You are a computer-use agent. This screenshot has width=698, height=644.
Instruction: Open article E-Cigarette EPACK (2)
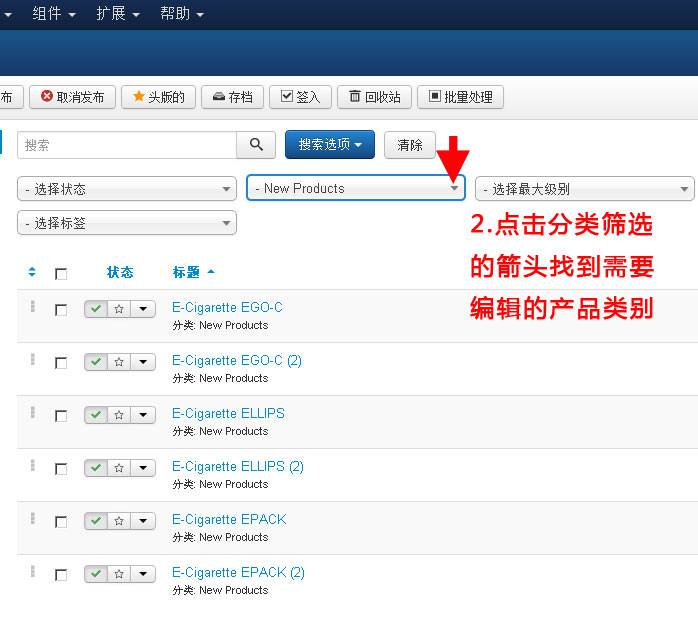[238, 572]
